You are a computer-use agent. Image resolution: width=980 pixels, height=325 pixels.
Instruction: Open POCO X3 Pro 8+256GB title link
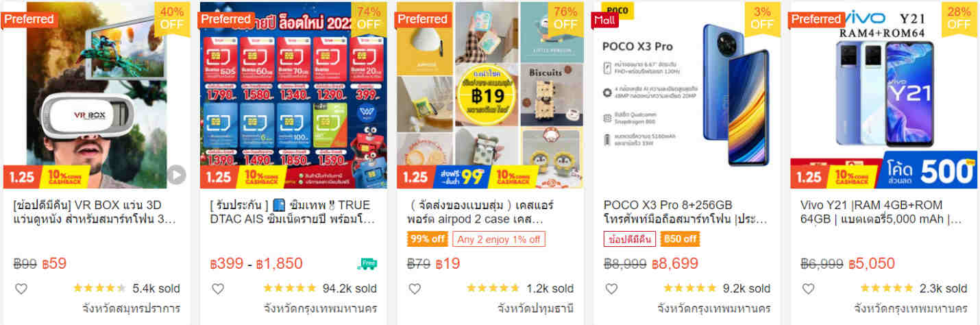685,212
